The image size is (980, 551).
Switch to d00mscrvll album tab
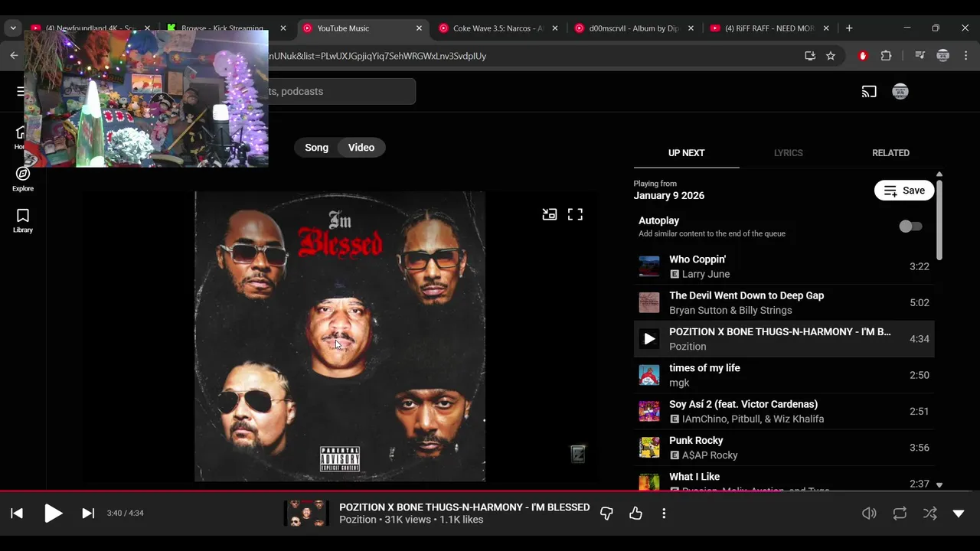click(633, 28)
